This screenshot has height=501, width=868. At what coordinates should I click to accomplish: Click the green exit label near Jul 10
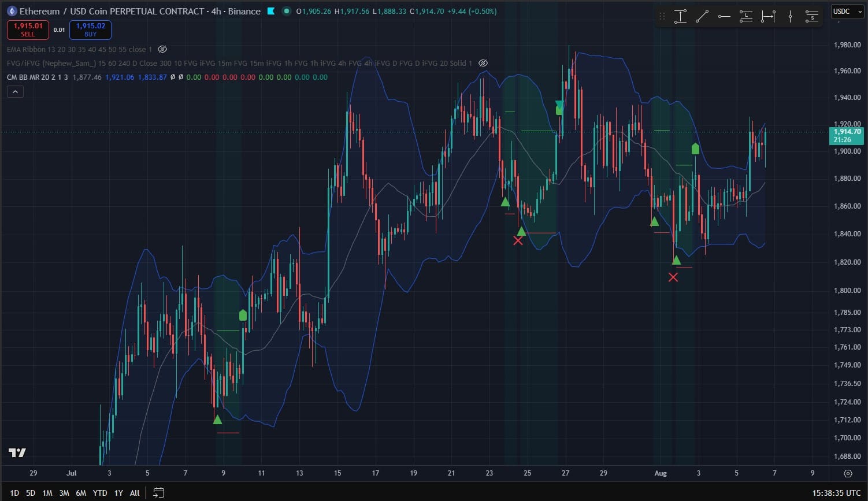[243, 315]
